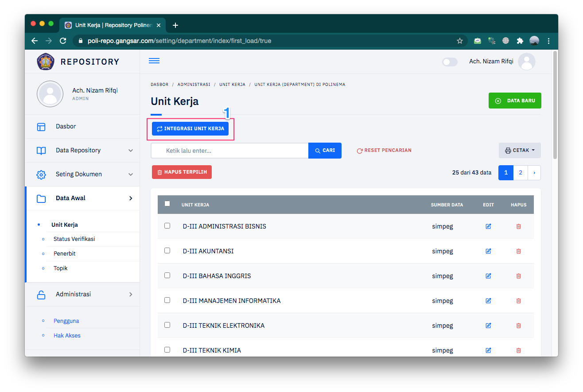Open the CETAK print dropdown
The height and width of the screenshot is (392, 583).
(x=520, y=151)
